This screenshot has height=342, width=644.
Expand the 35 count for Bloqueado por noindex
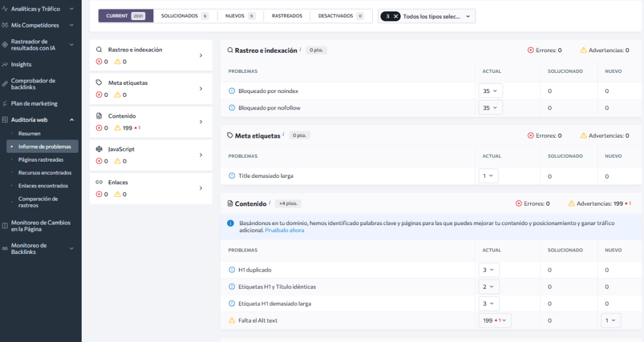tap(490, 91)
